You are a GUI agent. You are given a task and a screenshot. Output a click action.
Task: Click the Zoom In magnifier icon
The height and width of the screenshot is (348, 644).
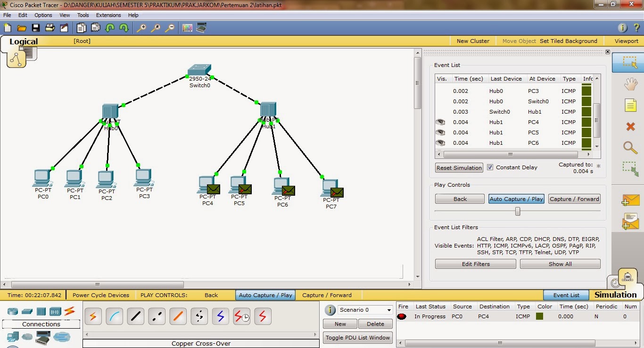pos(141,28)
